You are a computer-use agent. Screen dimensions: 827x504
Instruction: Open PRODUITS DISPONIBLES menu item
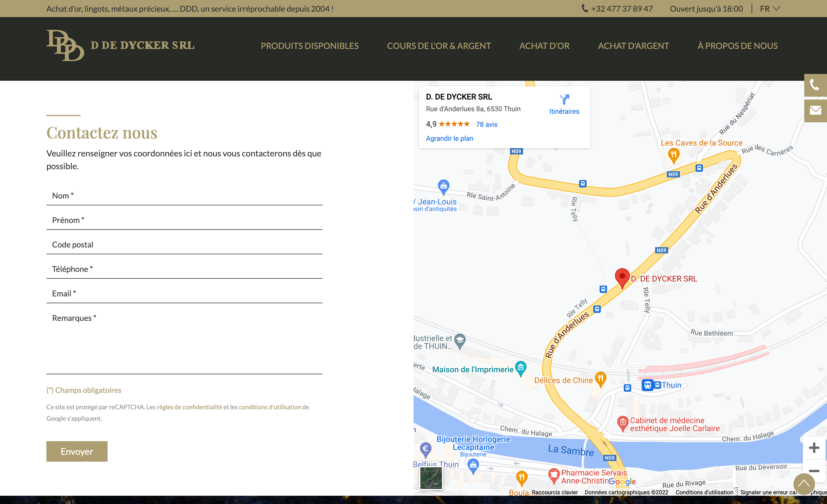click(309, 46)
